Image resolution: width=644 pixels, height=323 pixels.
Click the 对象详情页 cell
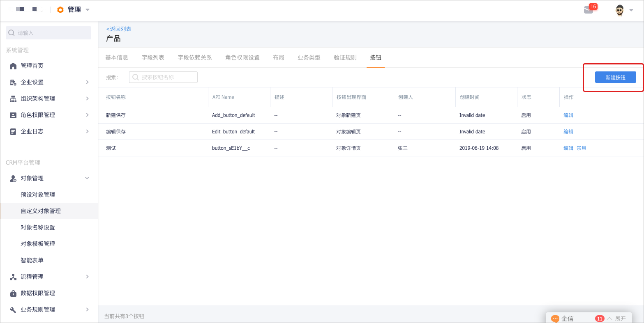tap(349, 148)
